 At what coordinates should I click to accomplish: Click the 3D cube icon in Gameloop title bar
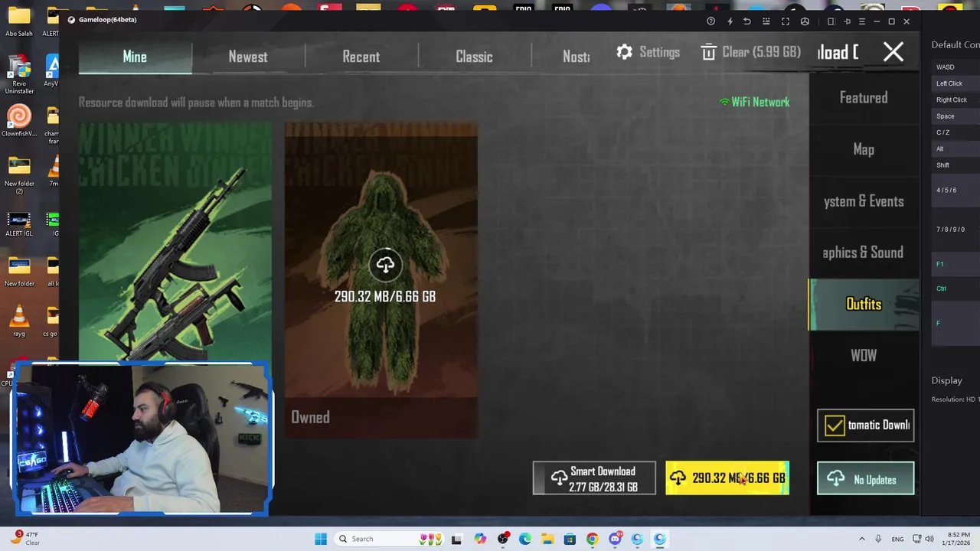[805, 21]
